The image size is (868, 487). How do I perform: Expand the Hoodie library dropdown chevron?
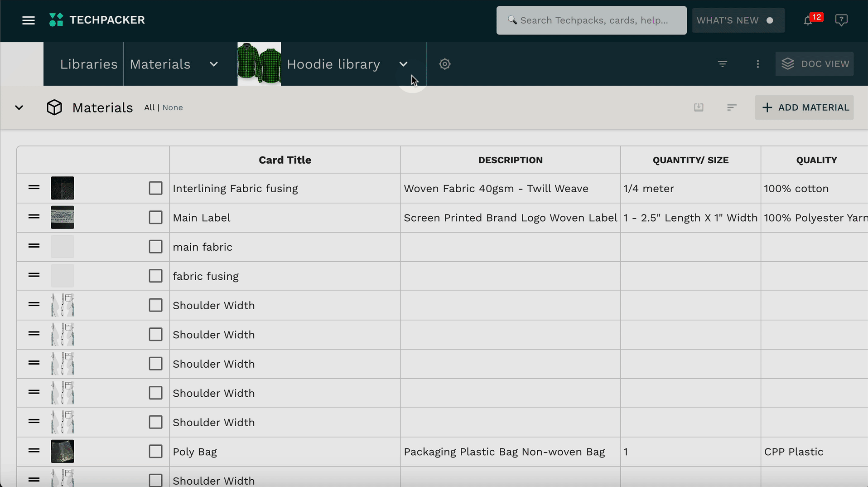point(404,64)
